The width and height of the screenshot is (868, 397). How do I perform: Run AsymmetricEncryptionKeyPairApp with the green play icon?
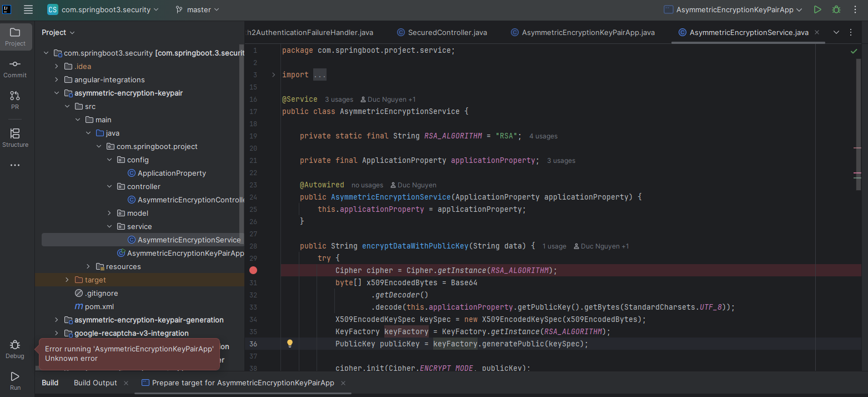point(817,9)
